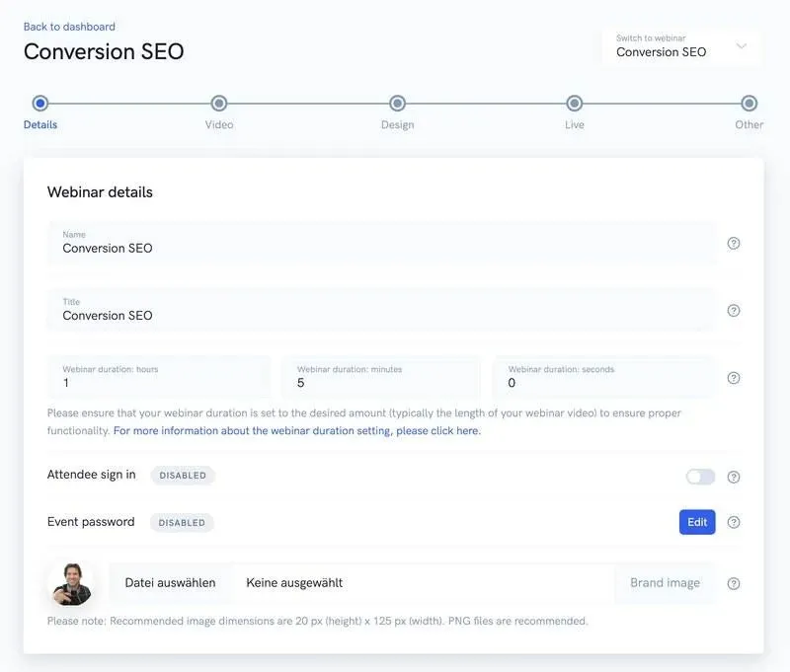Image resolution: width=790 pixels, height=672 pixels.
Task: Click Datei auswählen file chooser button
Action: (170, 583)
